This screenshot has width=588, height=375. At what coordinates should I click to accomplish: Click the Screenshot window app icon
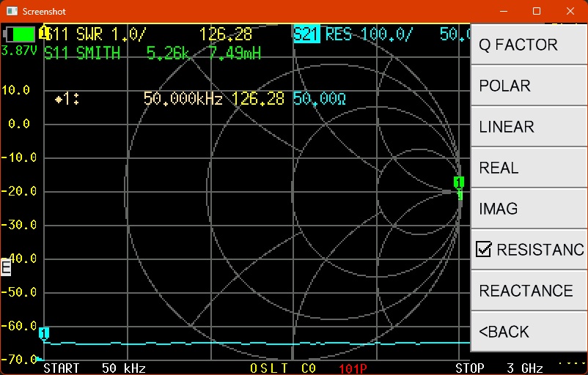tap(11, 12)
